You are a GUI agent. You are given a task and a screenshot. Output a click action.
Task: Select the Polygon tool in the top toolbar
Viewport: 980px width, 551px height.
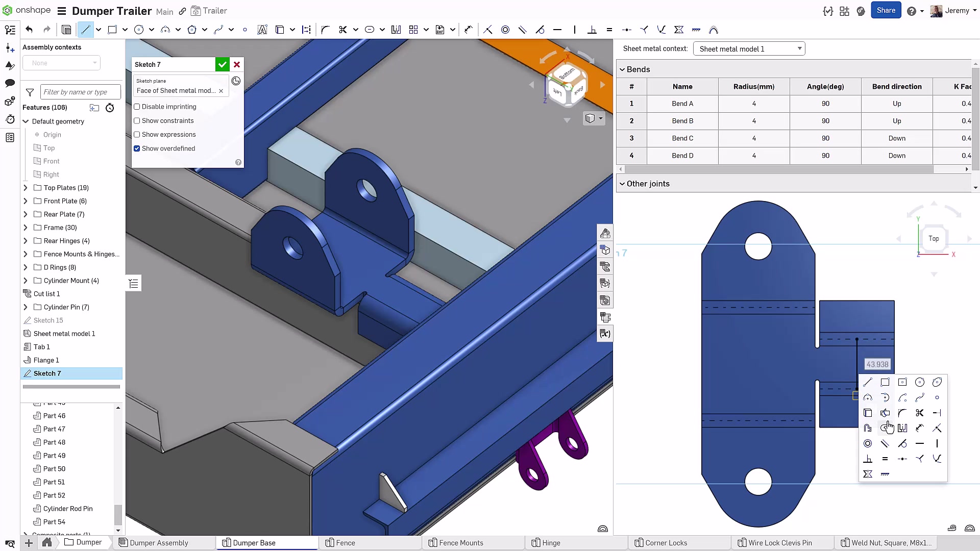click(x=192, y=30)
